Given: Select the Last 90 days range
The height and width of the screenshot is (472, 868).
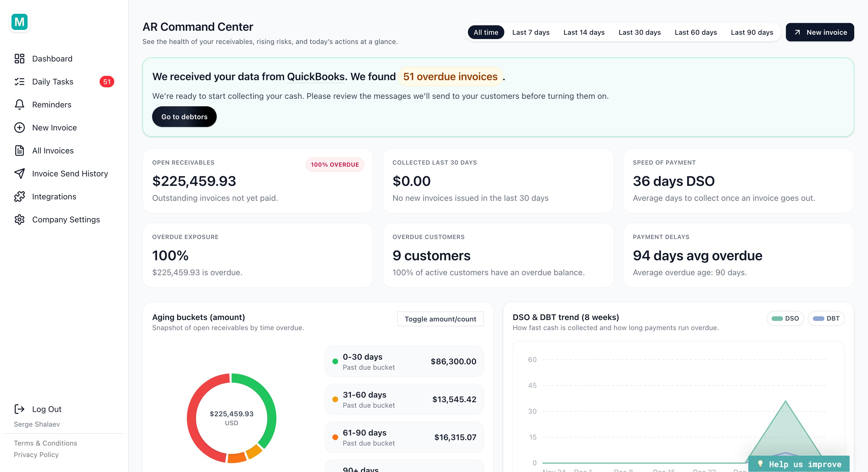Looking at the screenshot, I should coord(752,32).
